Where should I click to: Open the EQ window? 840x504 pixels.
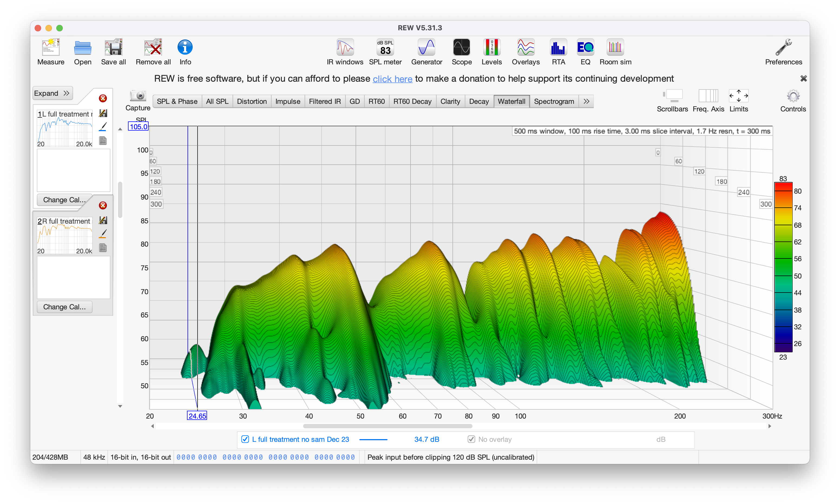585,48
